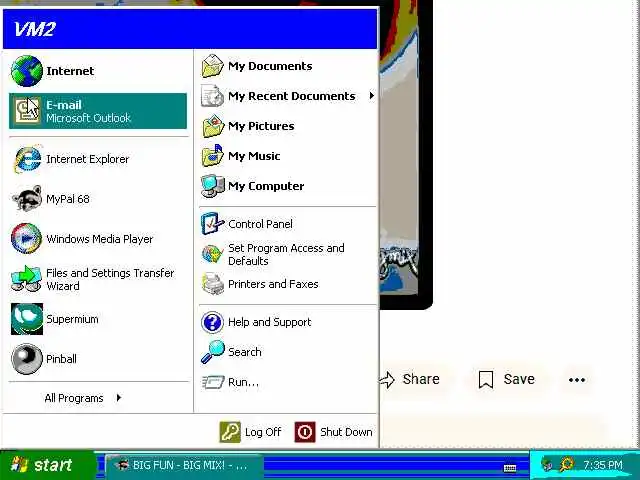Screen dimensions: 640x480
Task: Launch Windows Media Player icon
Action: coord(27,239)
